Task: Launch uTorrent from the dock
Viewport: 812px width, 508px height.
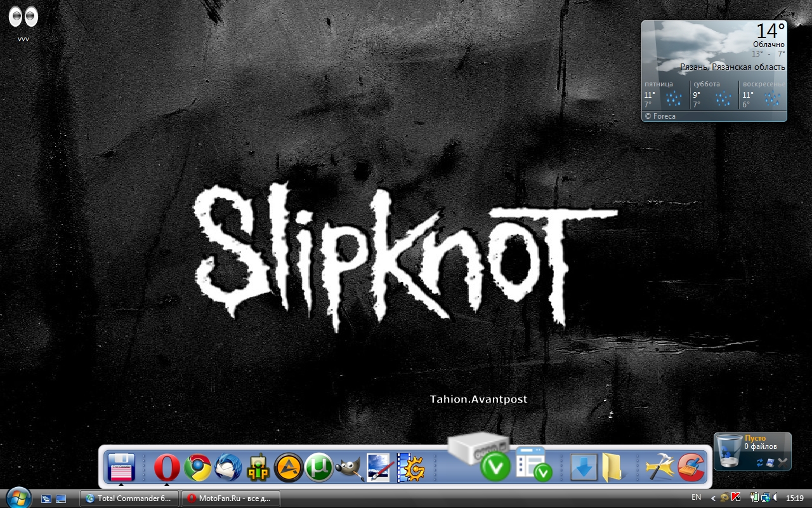Action: pyautogui.click(x=319, y=469)
